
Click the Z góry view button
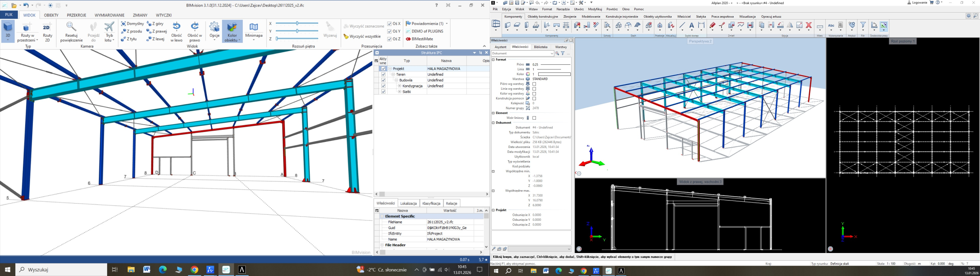[x=155, y=24]
